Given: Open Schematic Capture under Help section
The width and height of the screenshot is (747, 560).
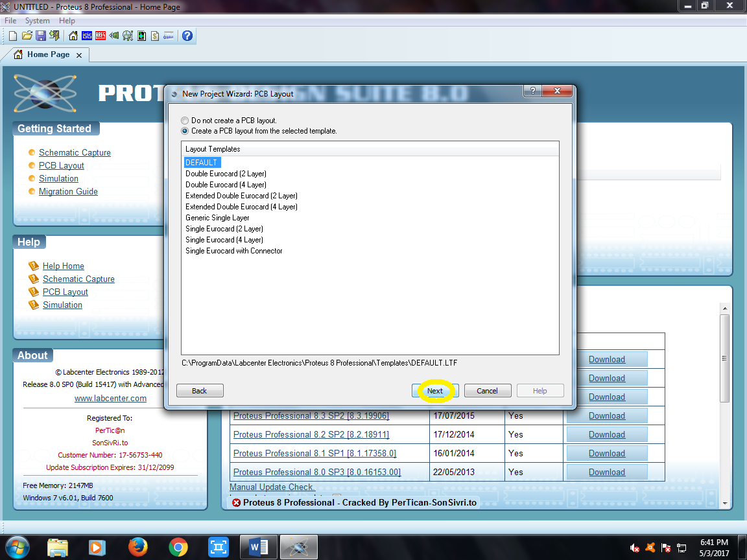Looking at the screenshot, I should (78, 279).
